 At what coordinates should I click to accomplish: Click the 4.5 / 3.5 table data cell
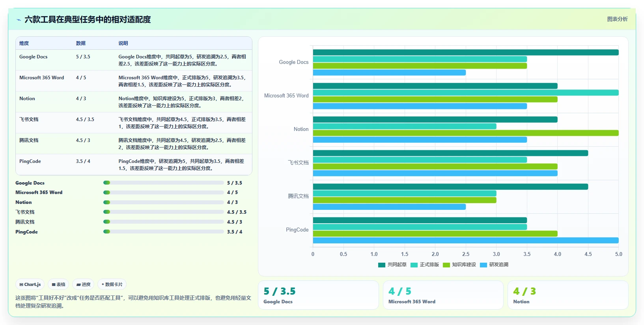pos(85,120)
